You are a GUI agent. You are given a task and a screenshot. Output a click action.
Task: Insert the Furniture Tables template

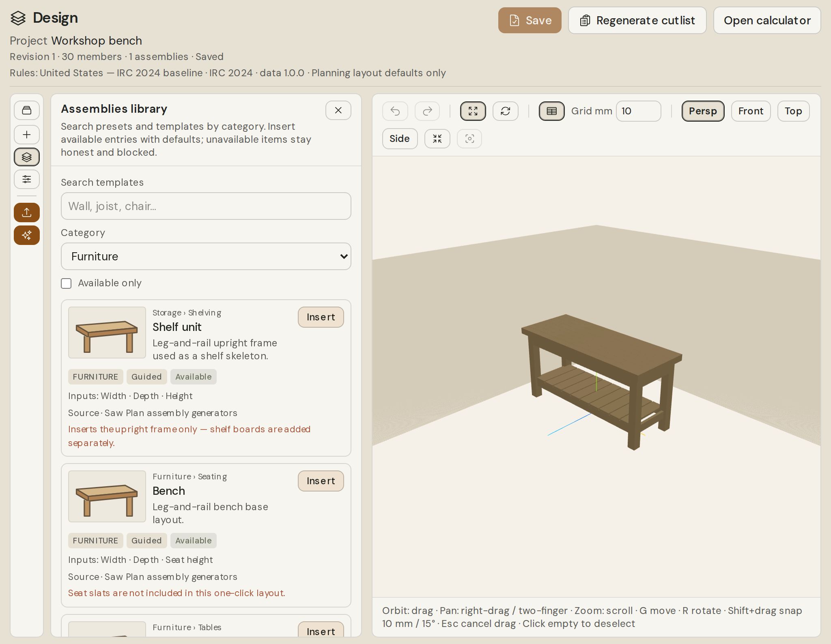(x=321, y=630)
